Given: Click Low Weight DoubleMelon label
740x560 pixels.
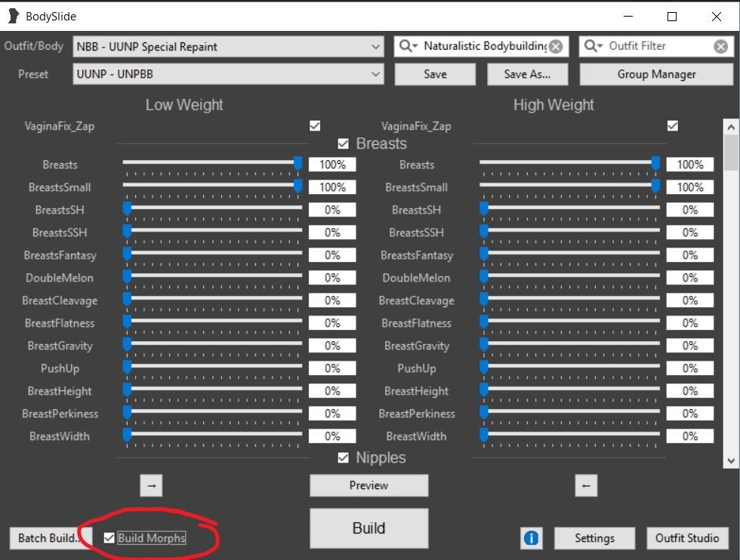Looking at the screenshot, I should pyautogui.click(x=60, y=278).
